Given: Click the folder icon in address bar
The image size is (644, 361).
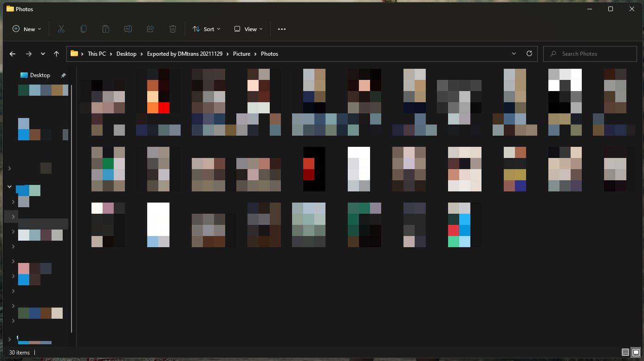Looking at the screenshot, I should [74, 53].
